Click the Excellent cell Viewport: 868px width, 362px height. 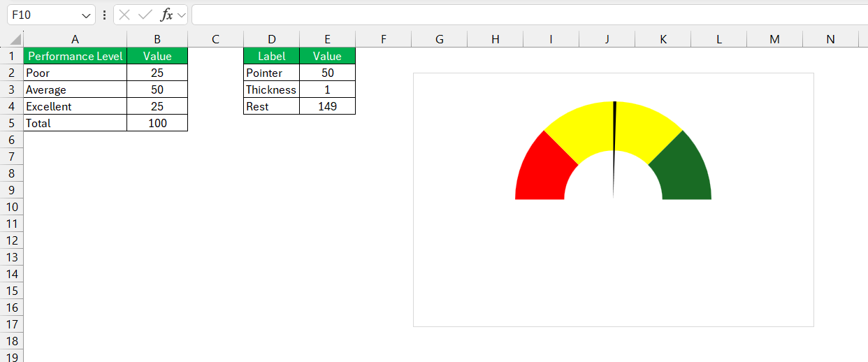tap(75, 106)
